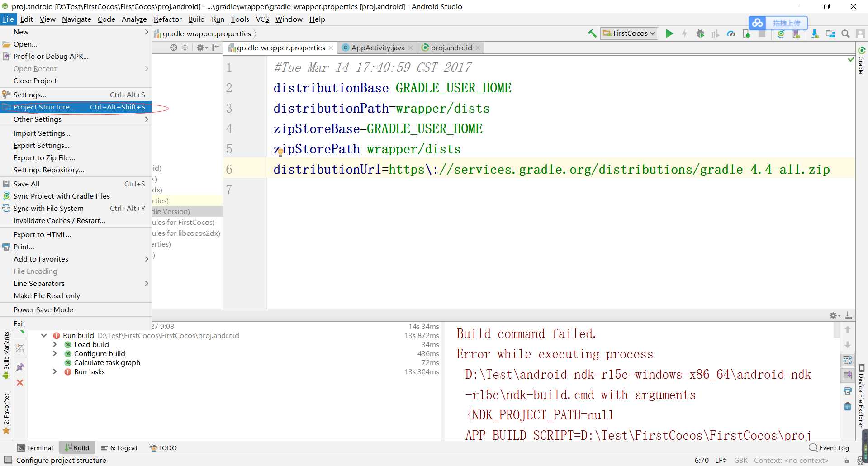Toggle view icon with 'ab' in build panel

(20, 348)
